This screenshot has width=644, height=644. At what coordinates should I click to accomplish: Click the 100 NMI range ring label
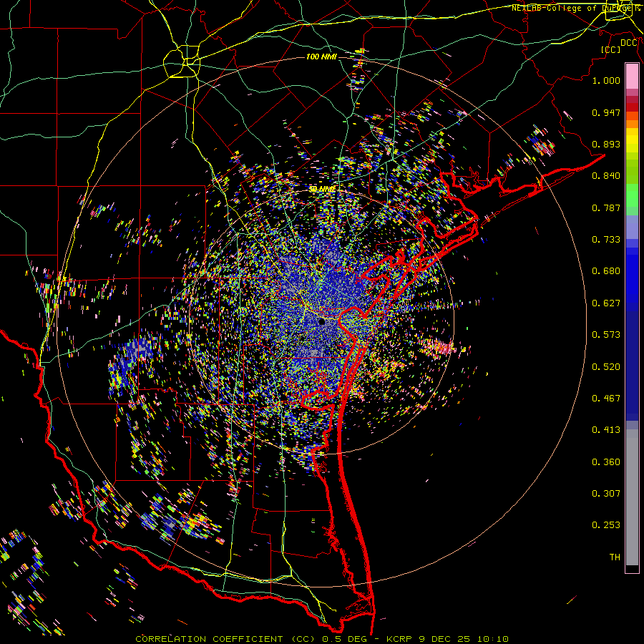click(x=321, y=57)
